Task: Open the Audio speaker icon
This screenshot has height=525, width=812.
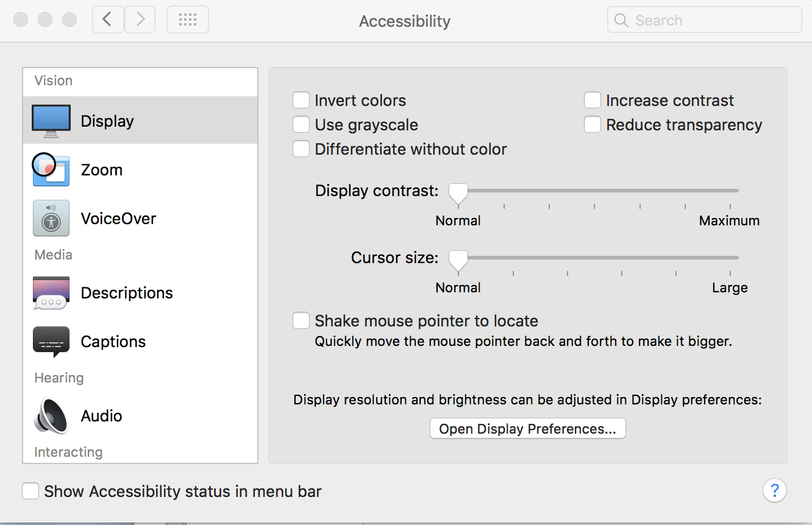Action: 51,416
